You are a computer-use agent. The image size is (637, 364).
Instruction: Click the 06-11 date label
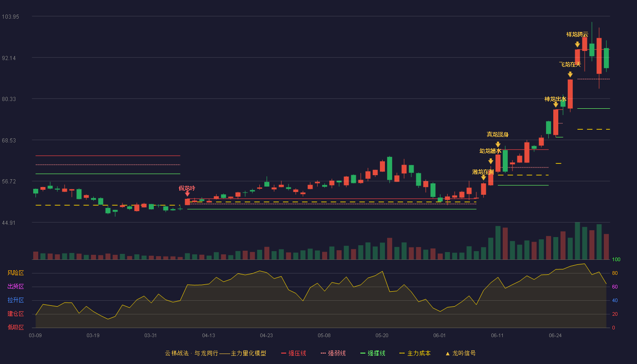coord(497,335)
